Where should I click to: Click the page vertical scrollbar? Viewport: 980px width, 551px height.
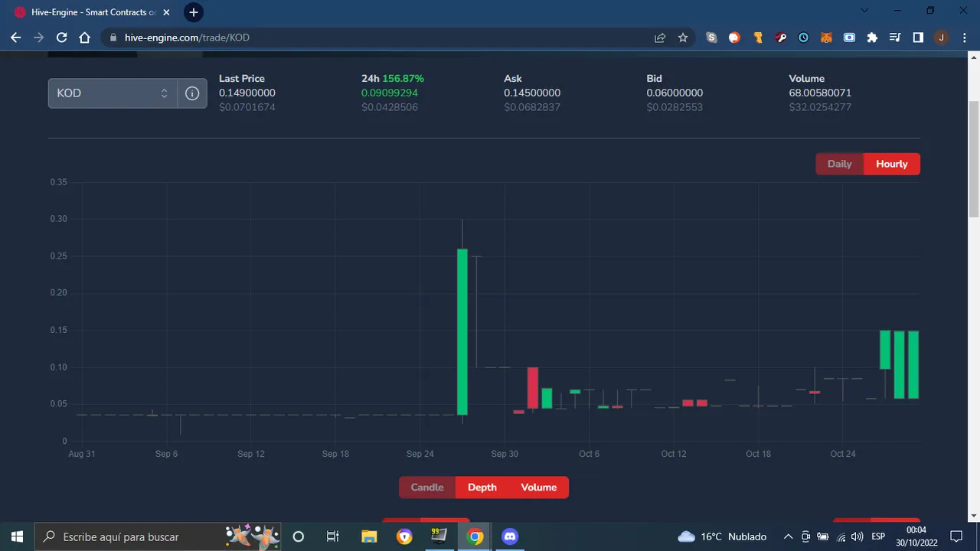click(974, 159)
